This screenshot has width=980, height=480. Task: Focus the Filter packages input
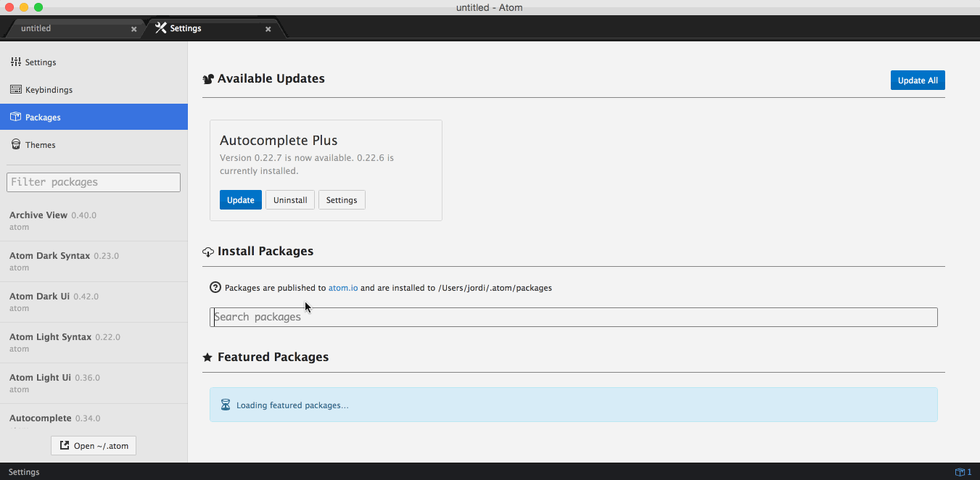(x=94, y=182)
